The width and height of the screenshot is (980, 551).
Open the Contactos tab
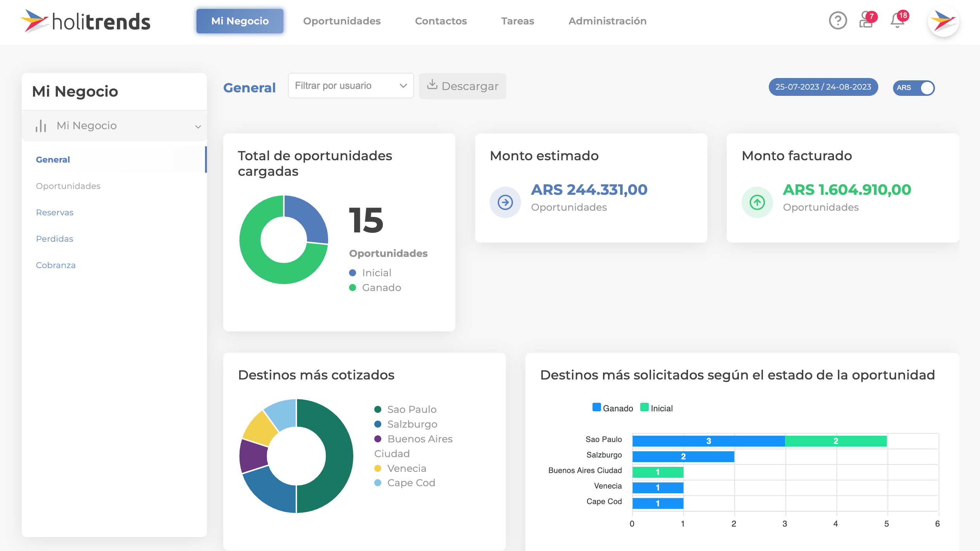pyautogui.click(x=441, y=21)
